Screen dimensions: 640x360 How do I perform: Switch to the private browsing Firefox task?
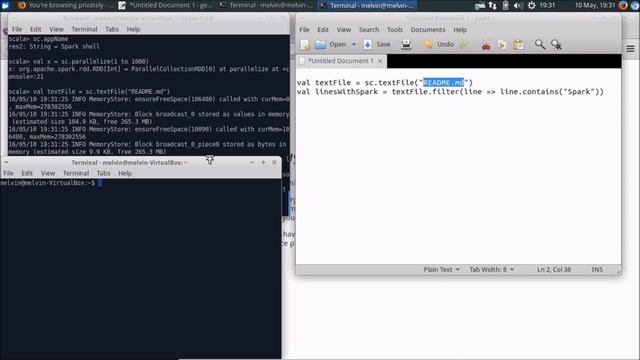66,5
